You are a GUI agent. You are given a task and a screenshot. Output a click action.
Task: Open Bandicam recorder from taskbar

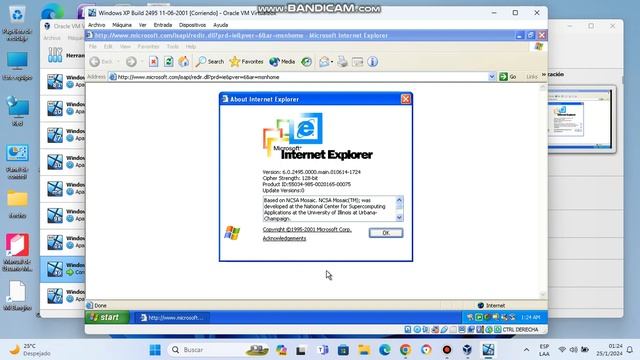point(447,350)
